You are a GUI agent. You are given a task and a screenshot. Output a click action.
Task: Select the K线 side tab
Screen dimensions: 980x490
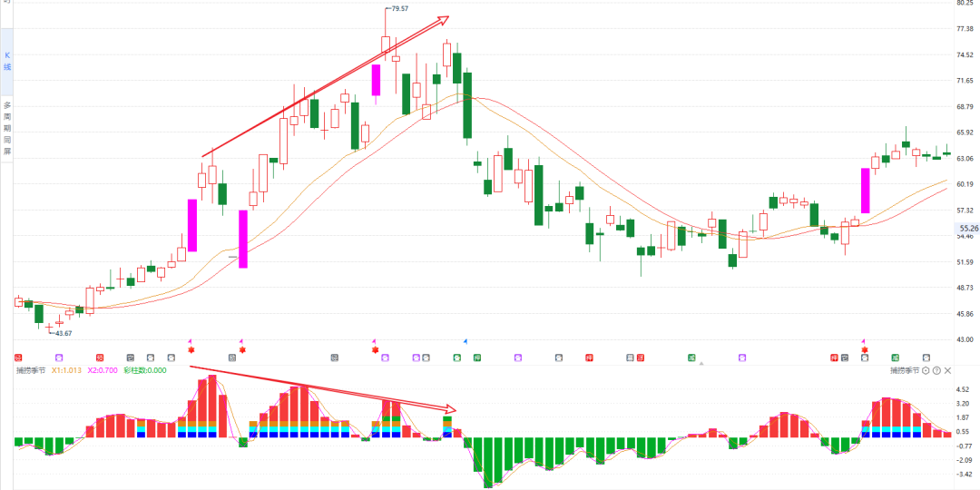7,62
